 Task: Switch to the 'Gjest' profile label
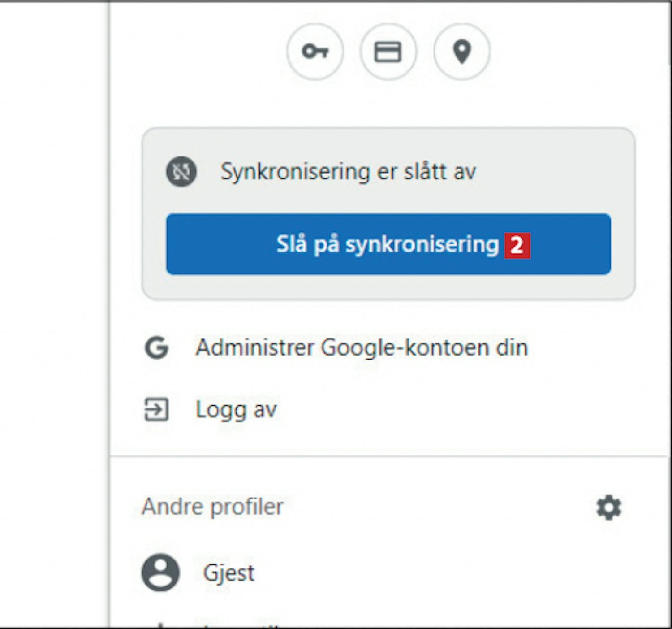tap(229, 573)
